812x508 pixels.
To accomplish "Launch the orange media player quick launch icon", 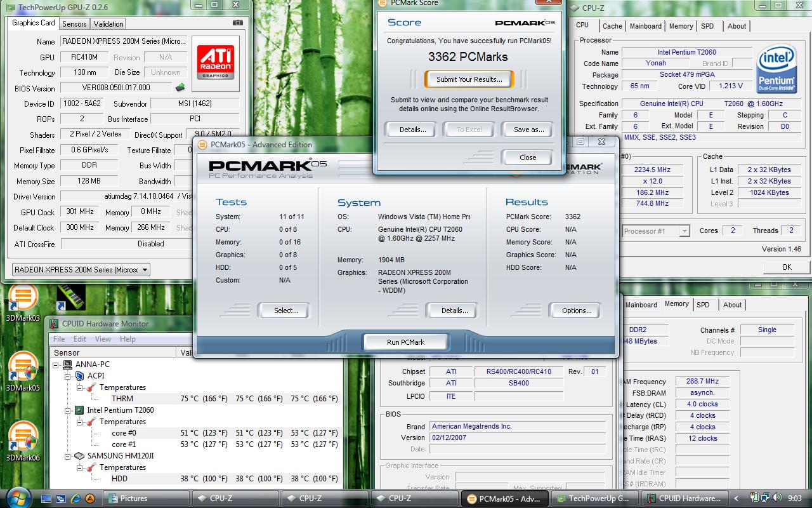I will (x=91, y=498).
